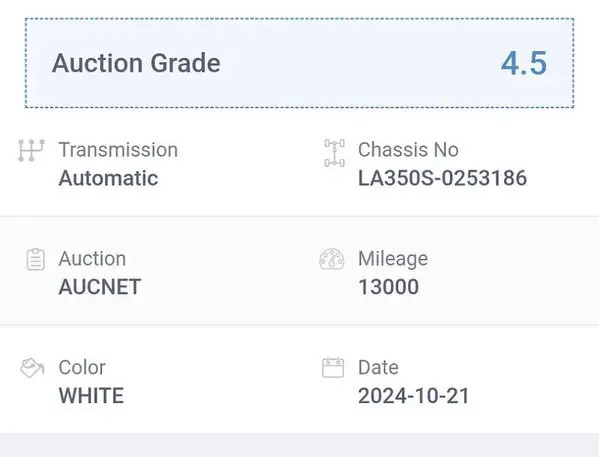Click the calendar date icon
The height and width of the screenshot is (457, 599).
tap(333, 368)
